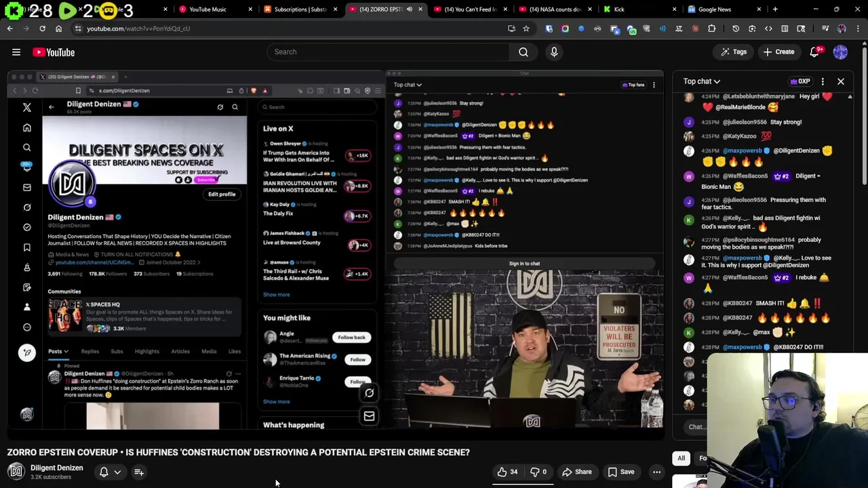
Task: Click '3.2K subscribers' under the channel name
Action: click(51, 477)
